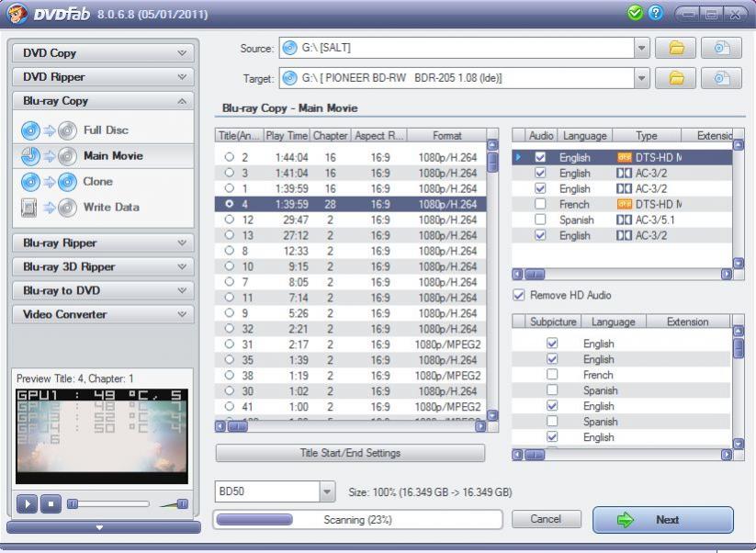
Task: Browse for Target folder with folder icon
Action: click(675, 78)
